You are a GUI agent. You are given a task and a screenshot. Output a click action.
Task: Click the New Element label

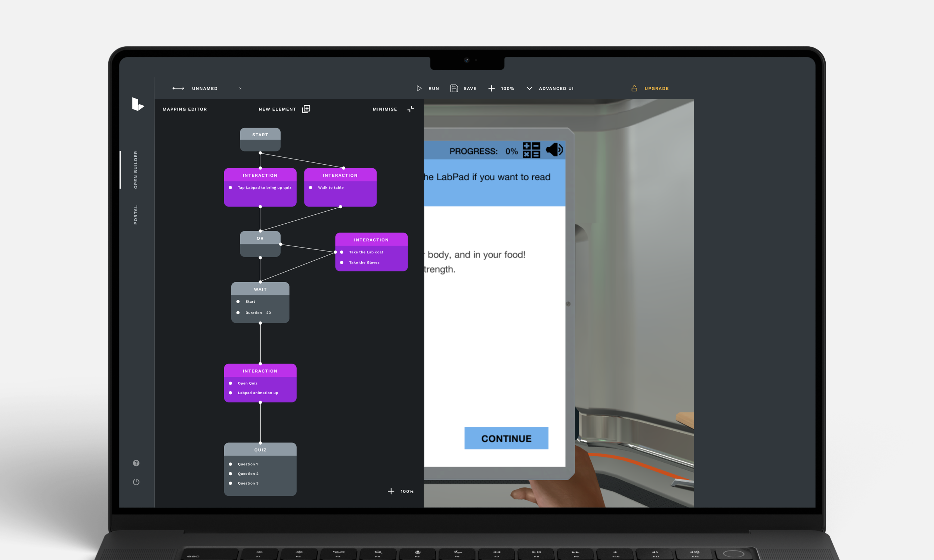click(x=278, y=109)
